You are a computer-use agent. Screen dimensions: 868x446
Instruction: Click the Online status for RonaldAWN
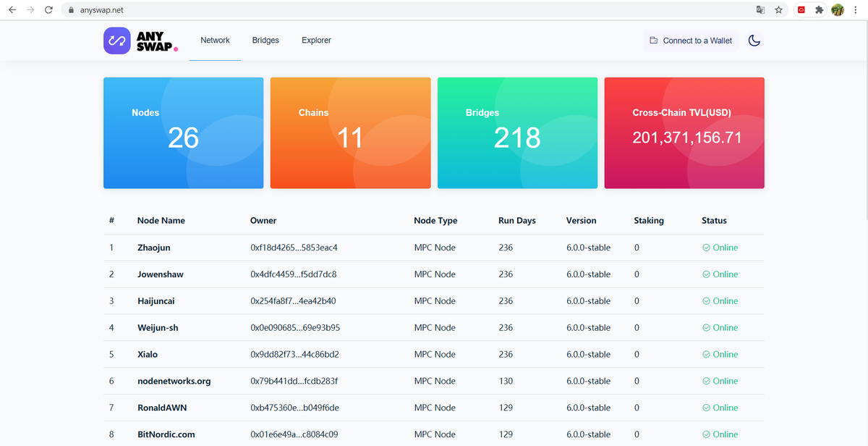(720, 408)
